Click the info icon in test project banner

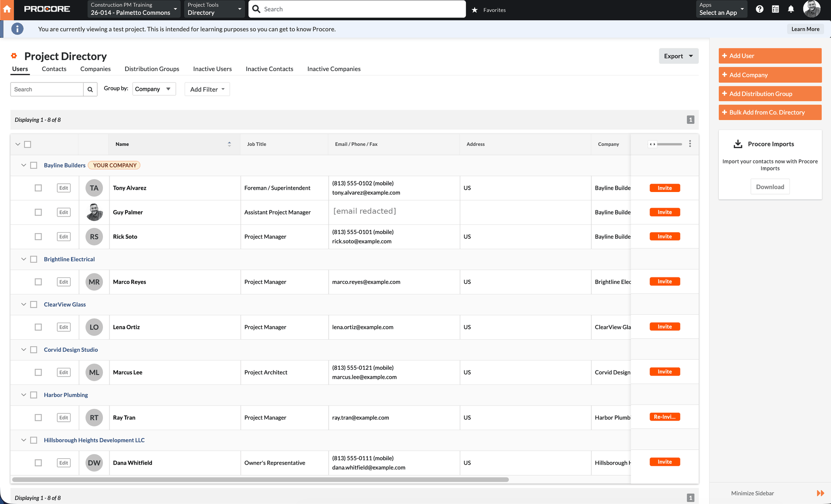click(x=17, y=29)
